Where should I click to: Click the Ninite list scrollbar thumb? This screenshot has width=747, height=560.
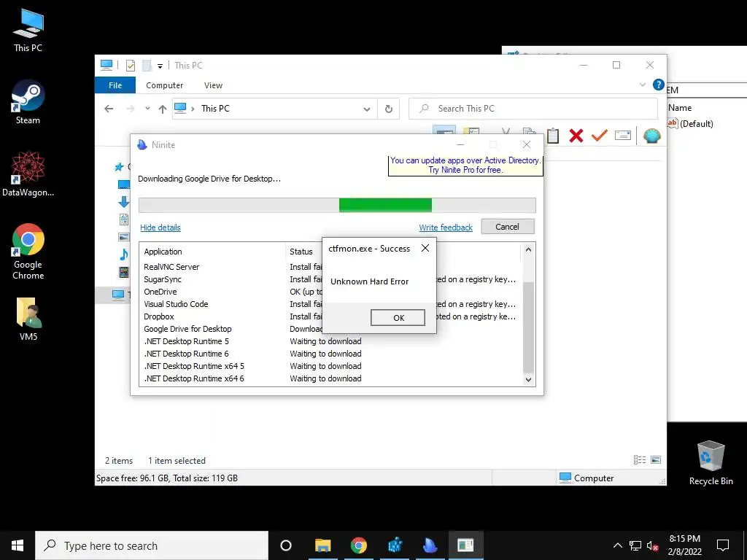[528, 326]
